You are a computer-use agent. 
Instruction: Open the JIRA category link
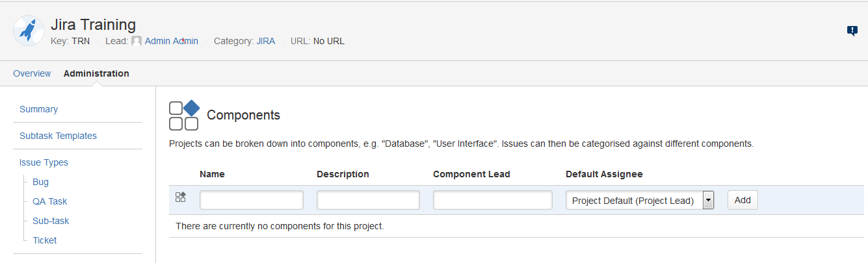tap(266, 41)
